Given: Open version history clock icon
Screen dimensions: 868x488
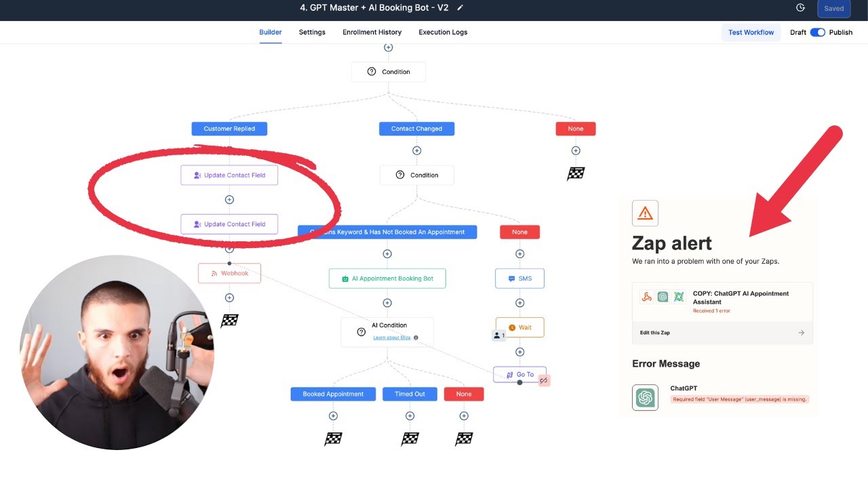Looking at the screenshot, I should [x=800, y=8].
